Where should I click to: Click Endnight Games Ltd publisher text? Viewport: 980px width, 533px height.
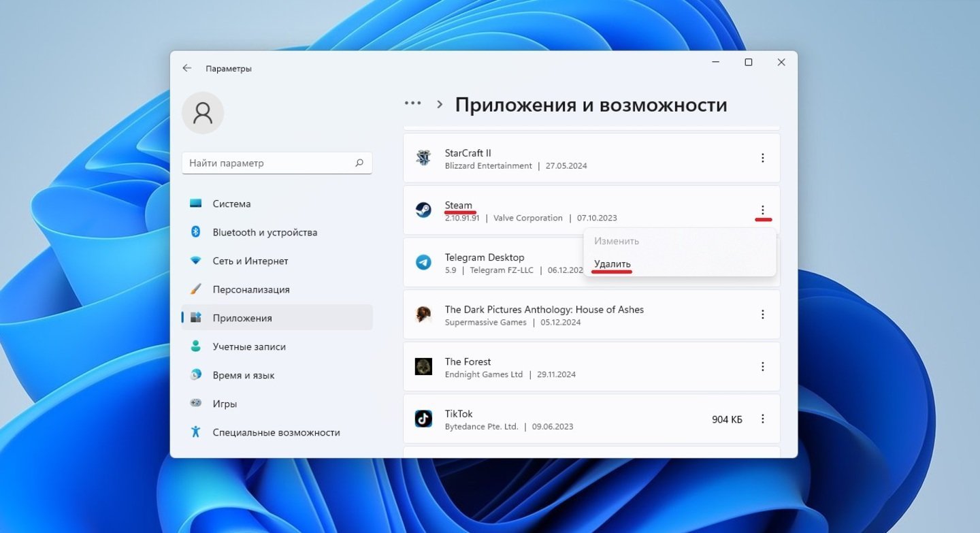[484, 374]
